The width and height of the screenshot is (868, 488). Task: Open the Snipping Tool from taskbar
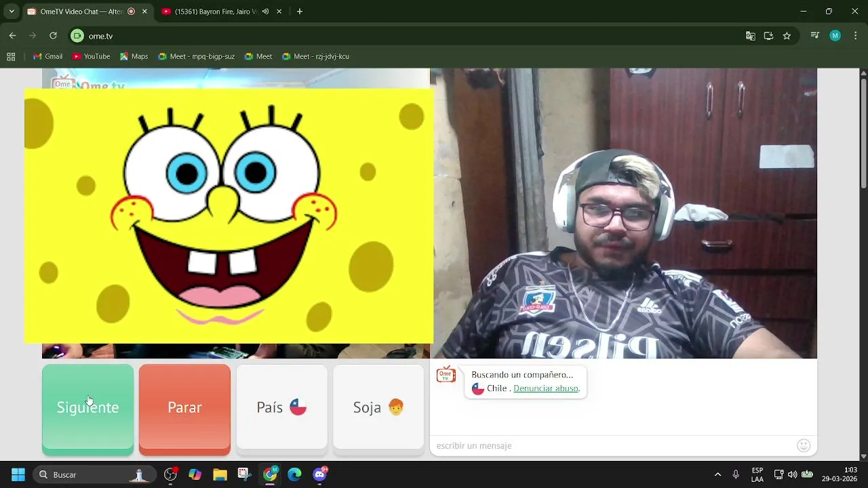245,474
